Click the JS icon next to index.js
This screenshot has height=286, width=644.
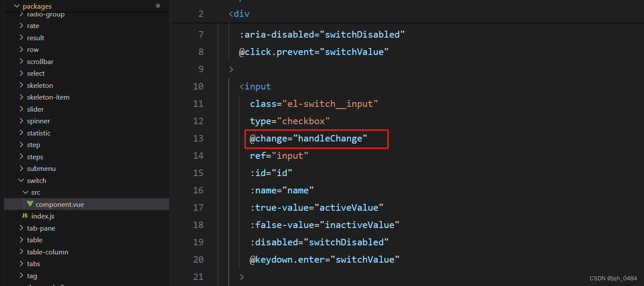25,216
